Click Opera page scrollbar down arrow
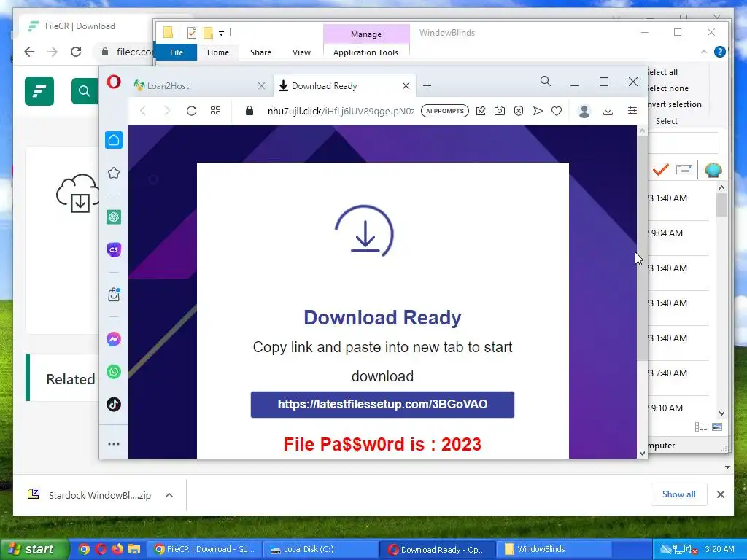747x560 pixels. (642, 454)
